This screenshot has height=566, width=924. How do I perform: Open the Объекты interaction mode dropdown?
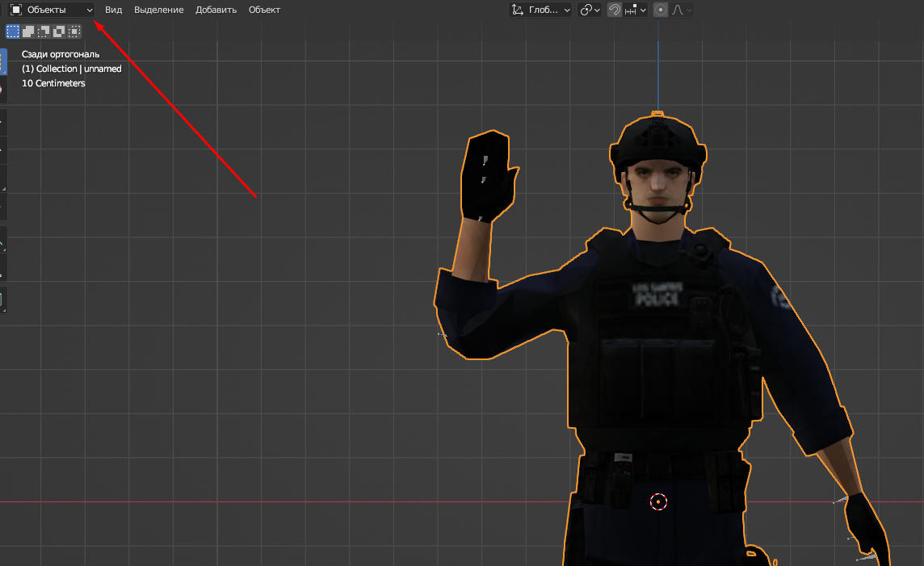point(52,10)
